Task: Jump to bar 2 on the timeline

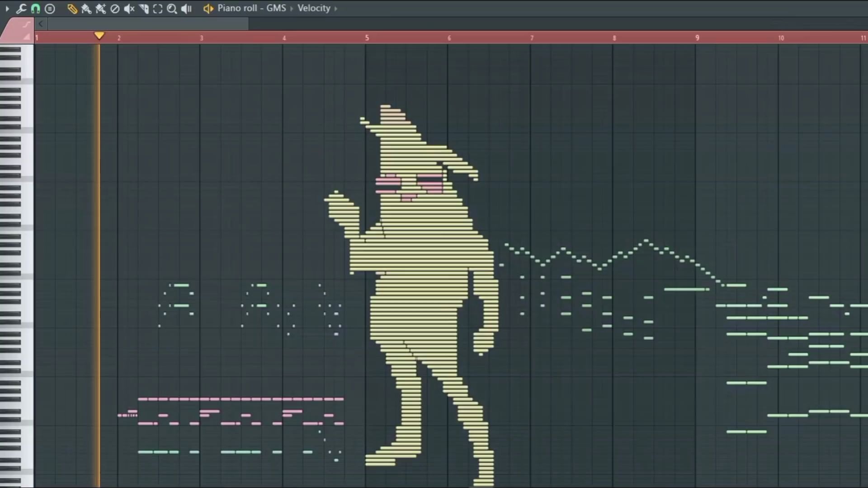Action: (x=119, y=38)
